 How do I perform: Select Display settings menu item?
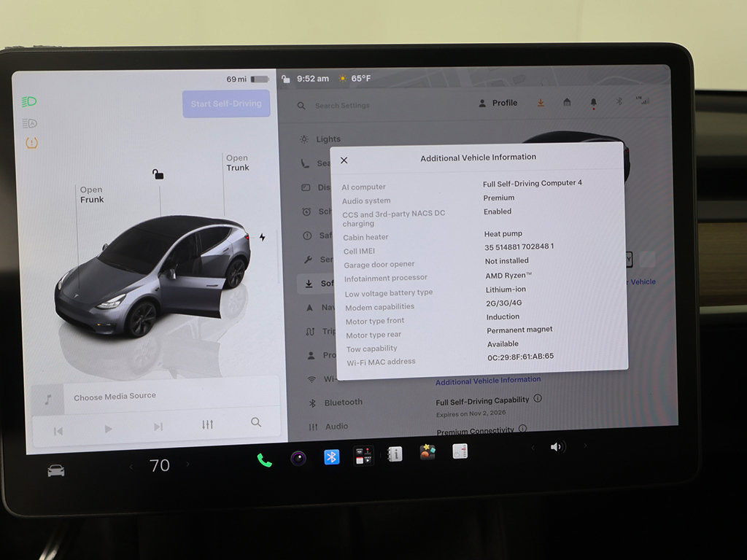pos(315,187)
